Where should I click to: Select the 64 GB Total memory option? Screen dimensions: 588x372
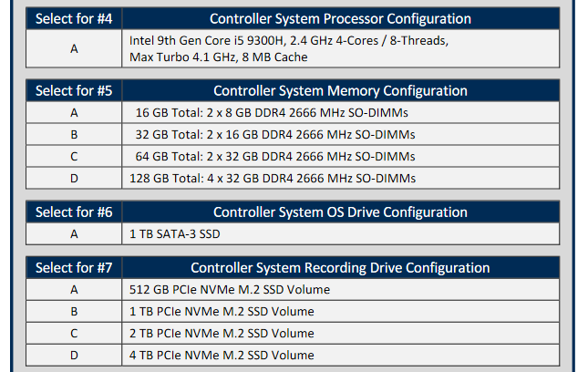pos(273,156)
